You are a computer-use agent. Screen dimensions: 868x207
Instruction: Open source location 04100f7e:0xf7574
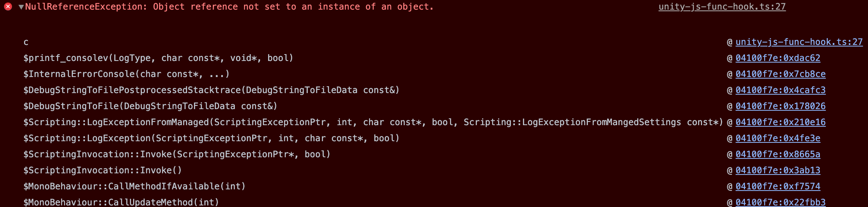coord(777,187)
